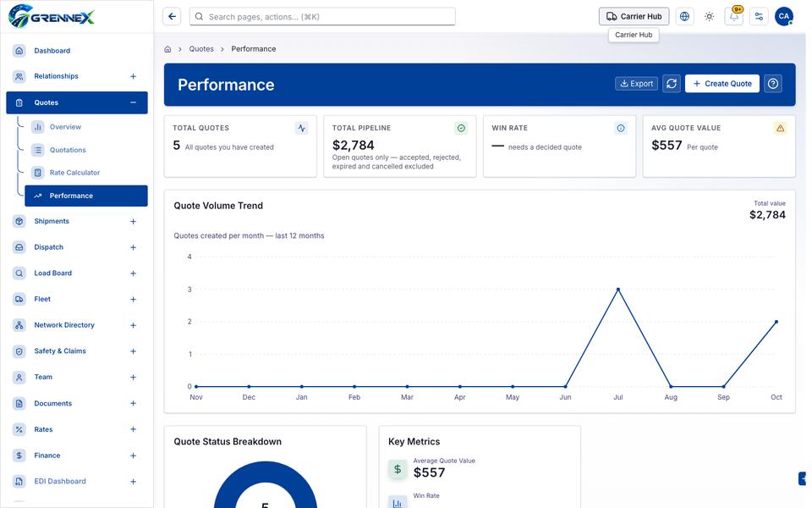
Task: Open the Rate Calculator submenu item
Action: coord(86,173)
